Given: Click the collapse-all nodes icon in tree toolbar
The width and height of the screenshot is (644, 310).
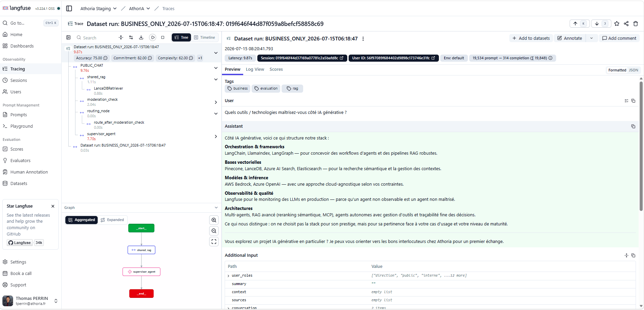Looking at the screenshot, I should [x=121, y=37].
